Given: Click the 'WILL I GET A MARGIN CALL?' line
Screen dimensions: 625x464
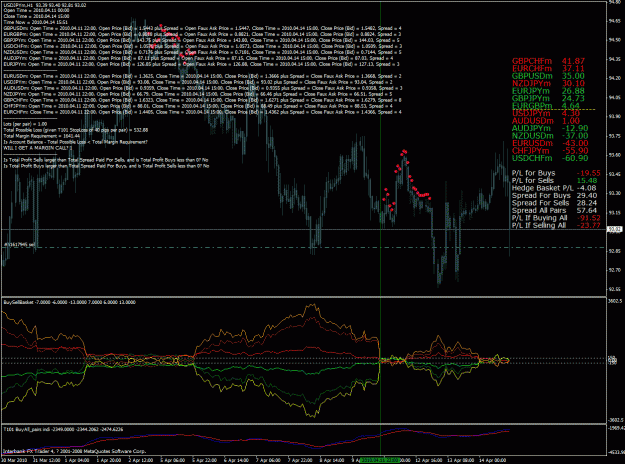Looking at the screenshot, I should [x=38, y=148].
